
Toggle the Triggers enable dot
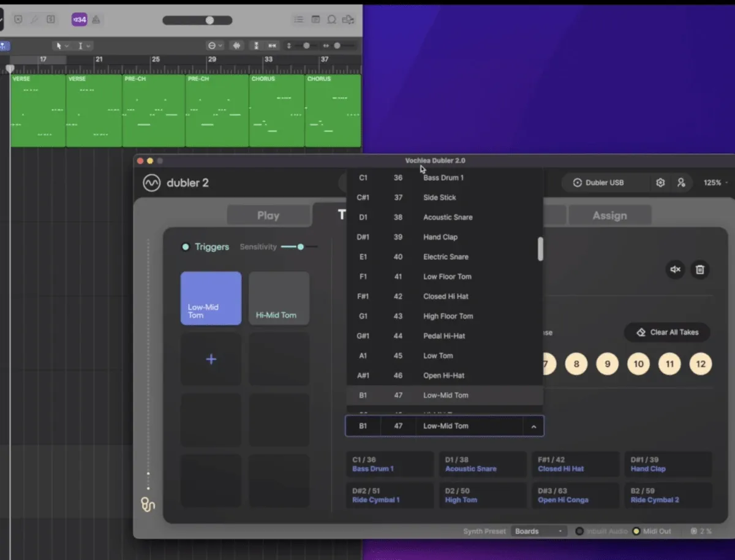click(186, 247)
